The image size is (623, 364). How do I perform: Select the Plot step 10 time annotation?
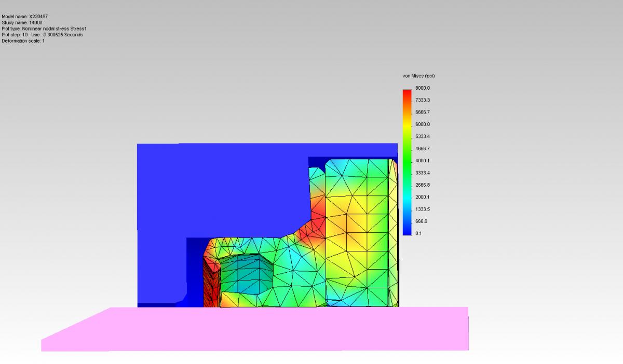coord(42,35)
